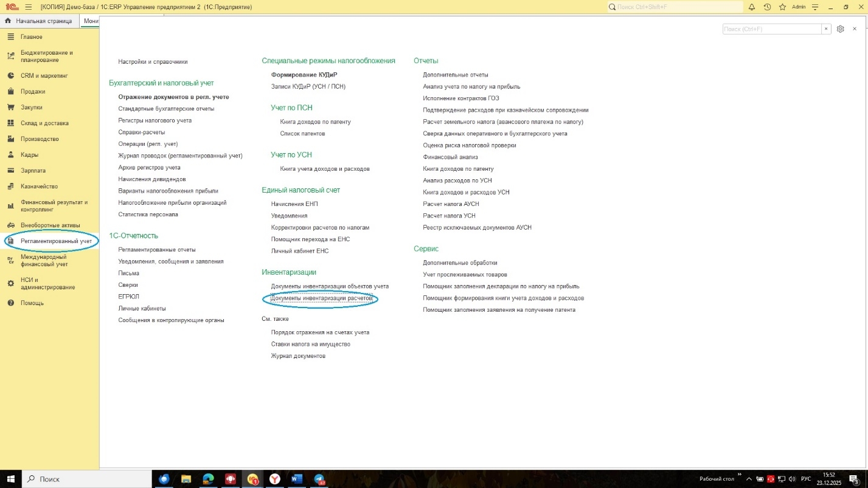Open the history clock icon
868x488 pixels.
click(x=767, y=7)
